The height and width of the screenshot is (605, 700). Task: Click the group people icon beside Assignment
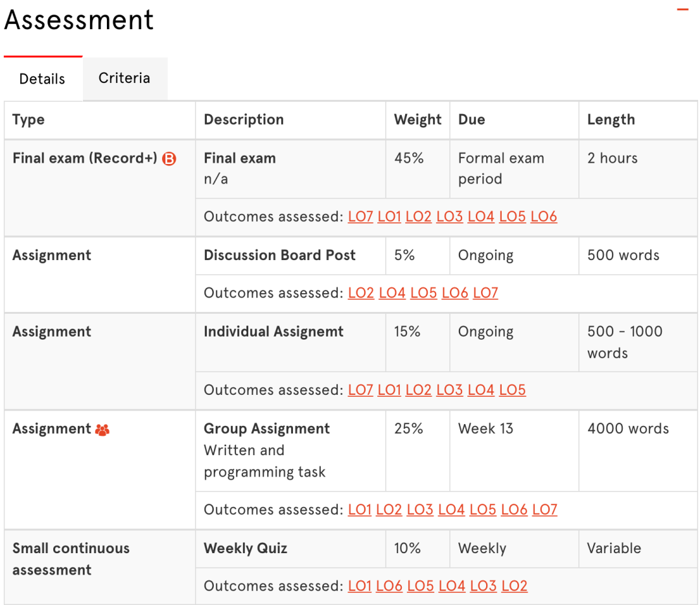coord(102,429)
